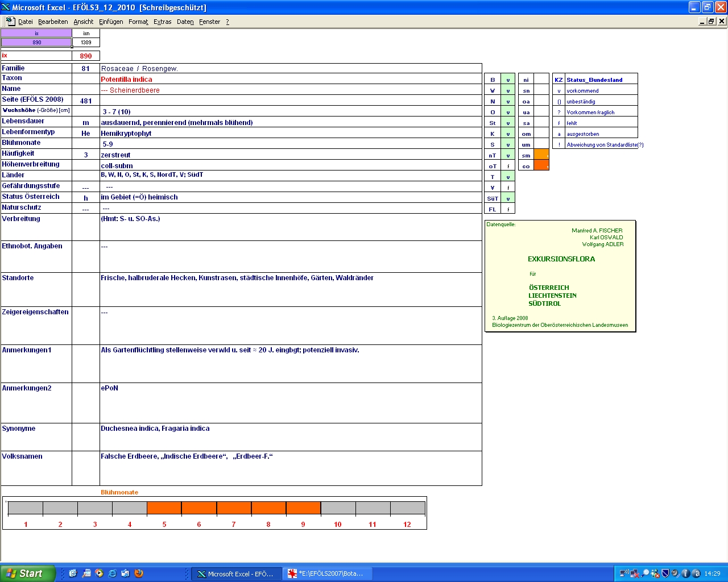
Task: Click the Häufigkeit value 'zerstreut'
Action: coord(115,155)
